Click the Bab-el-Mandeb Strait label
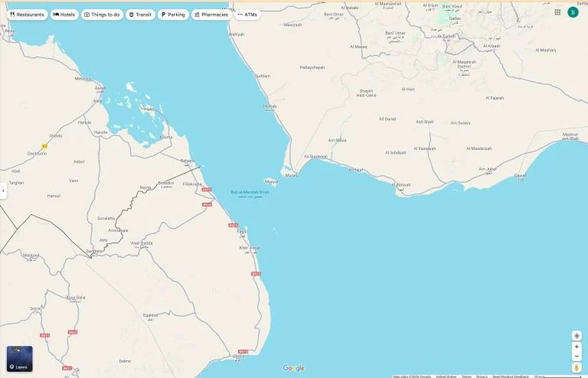588x378 pixels. pyautogui.click(x=250, y=194)
